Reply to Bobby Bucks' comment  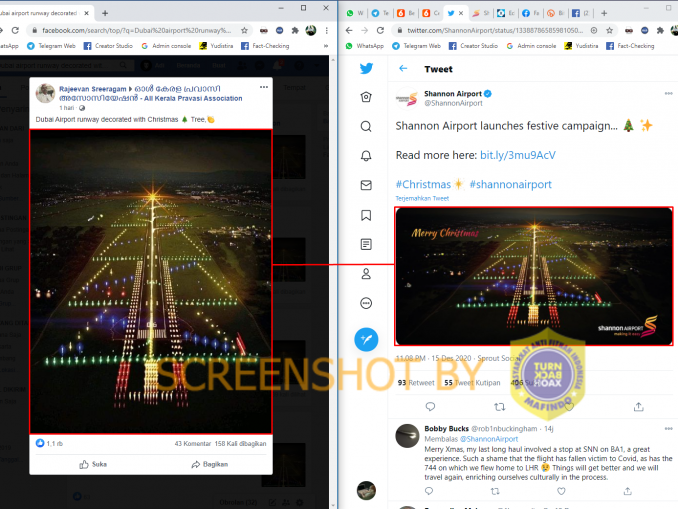tap(429, 491)
